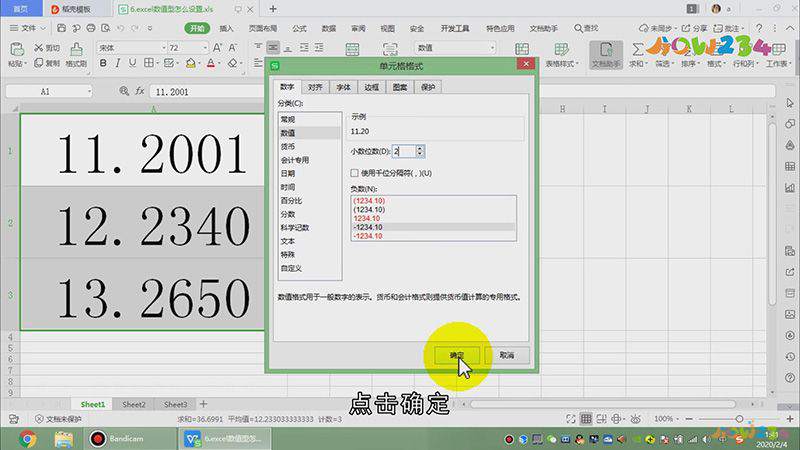Viewport: 800px width, 450px height.
Task: Select the 百分比 category
Action: pyautogui.click(x=309, y=201)
